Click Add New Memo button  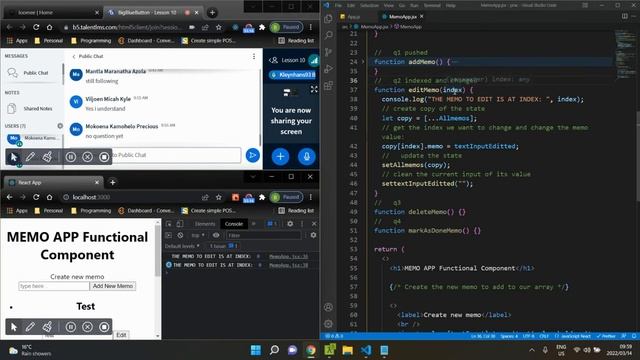pos(113,286)
